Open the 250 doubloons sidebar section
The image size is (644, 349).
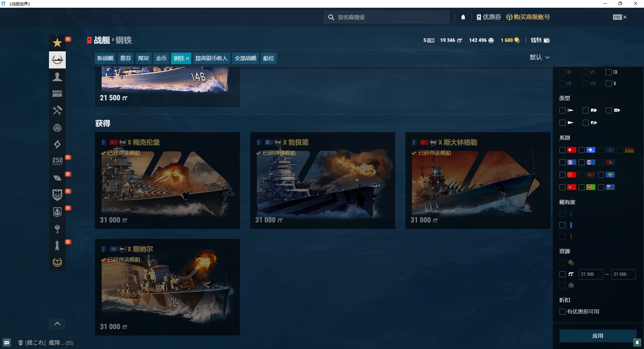[x=57, y=161]
